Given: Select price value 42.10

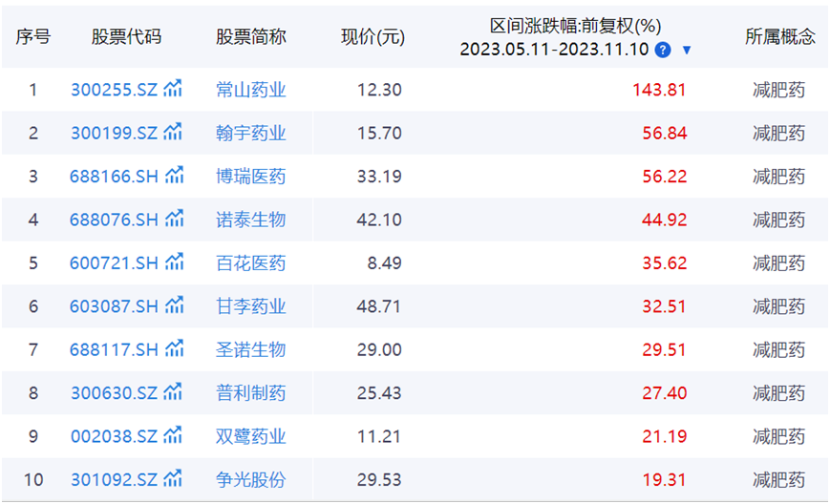Looking at the screenshot, I should point(379,220).
